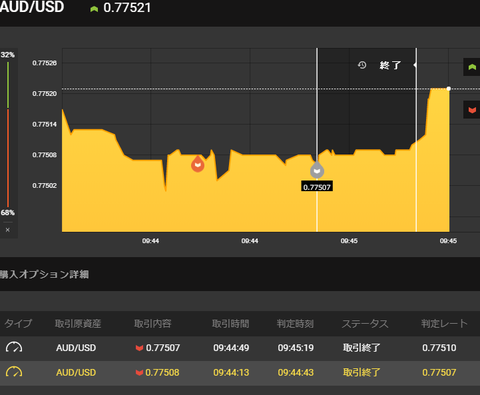This screenshot has width=480, height=395.
Task: Click the 判定レート column header
Action: tap(444, 323)
